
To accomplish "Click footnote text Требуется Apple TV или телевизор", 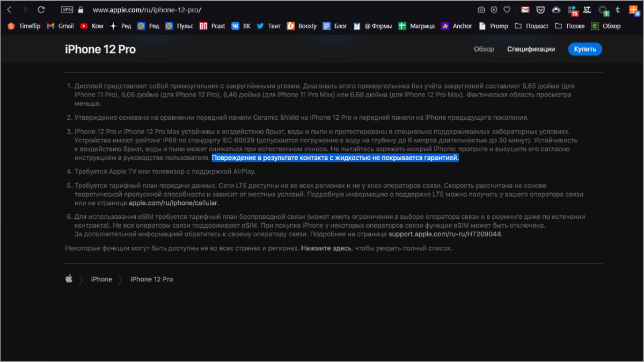I will click(165, 172).
